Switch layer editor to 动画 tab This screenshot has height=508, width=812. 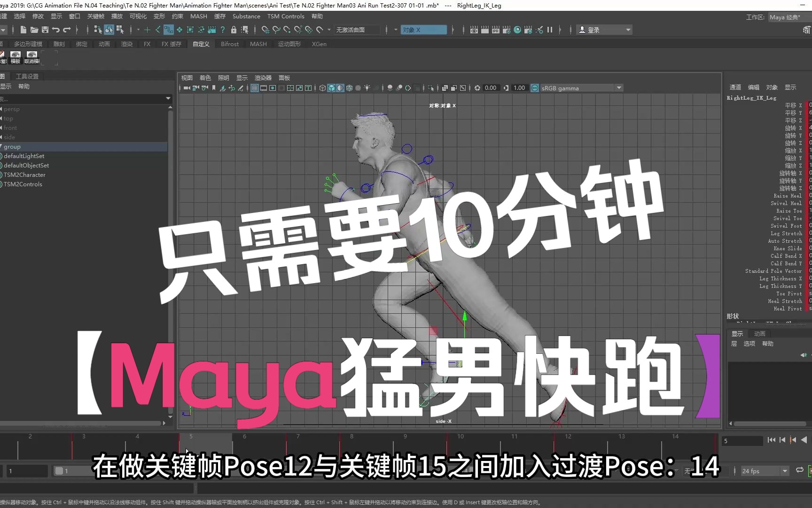[x=760, y=333]
